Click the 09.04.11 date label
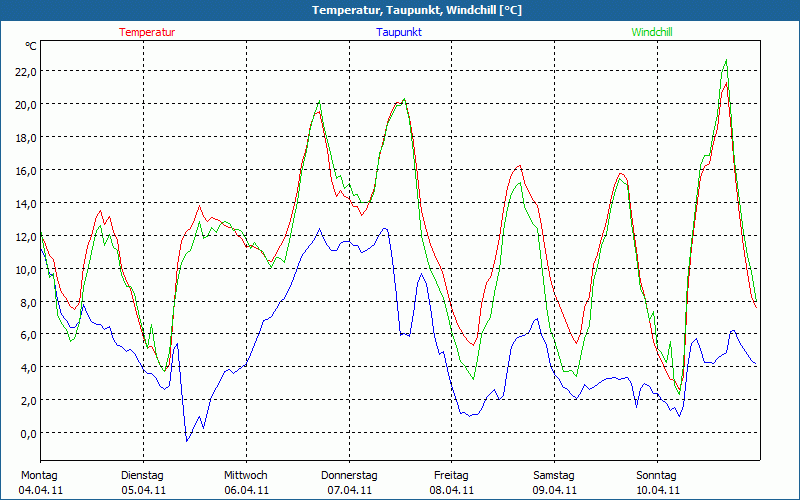 pyautogui.click(x=555, y=490)
